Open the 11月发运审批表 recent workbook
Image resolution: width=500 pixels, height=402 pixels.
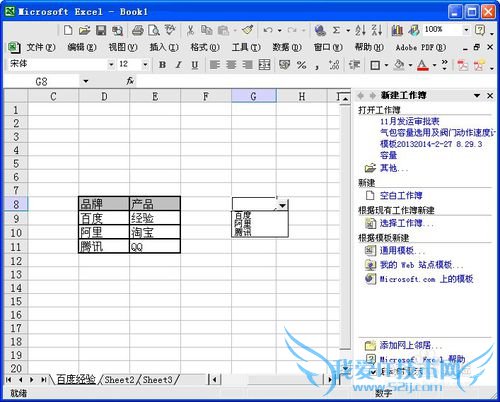tap(410, 121)
